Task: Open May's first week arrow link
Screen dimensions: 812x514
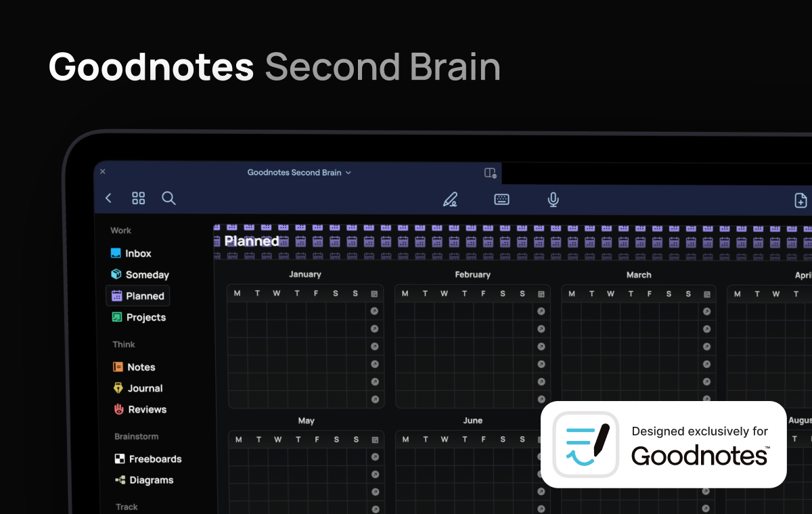Action: coord(375,457)
